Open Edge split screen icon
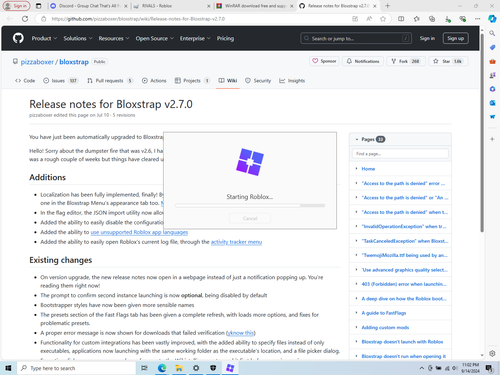 click(401, 19)
